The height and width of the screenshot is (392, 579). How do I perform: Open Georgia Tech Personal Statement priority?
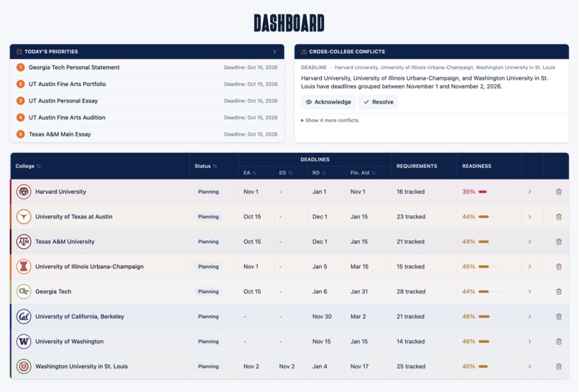[x=147, y=67]
